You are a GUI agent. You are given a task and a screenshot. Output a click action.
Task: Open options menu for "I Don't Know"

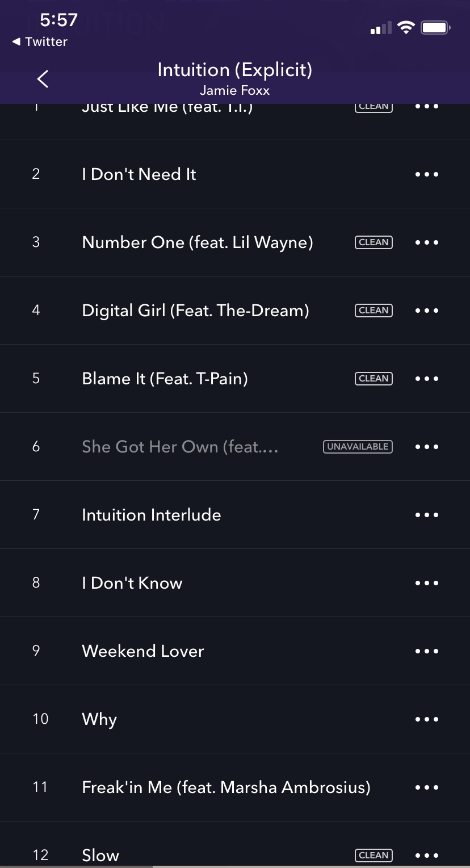426,582
